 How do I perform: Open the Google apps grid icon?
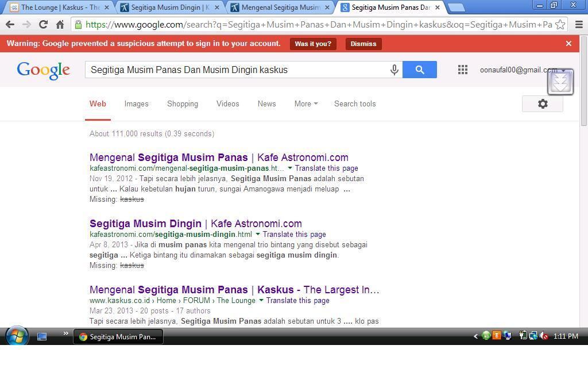462,69
